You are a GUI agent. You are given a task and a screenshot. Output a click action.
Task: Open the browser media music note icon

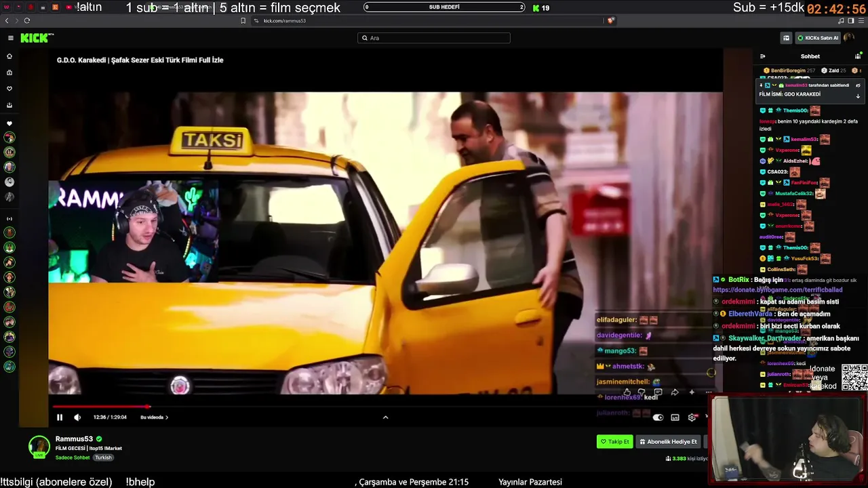(x=841, y=20)
